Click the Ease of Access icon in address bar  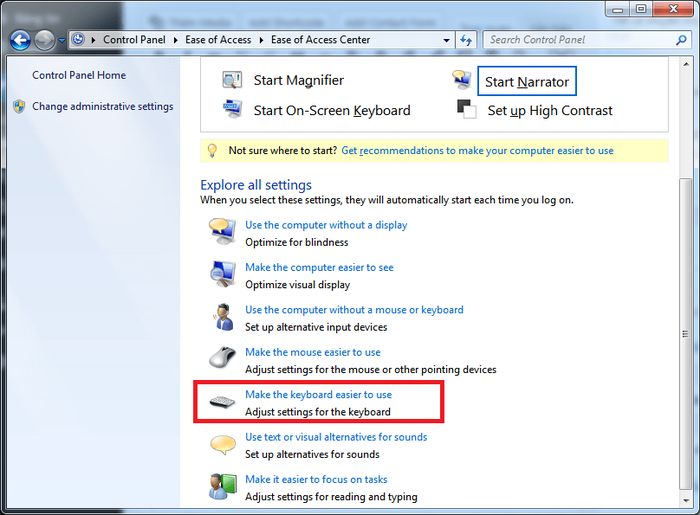[78, 40]
